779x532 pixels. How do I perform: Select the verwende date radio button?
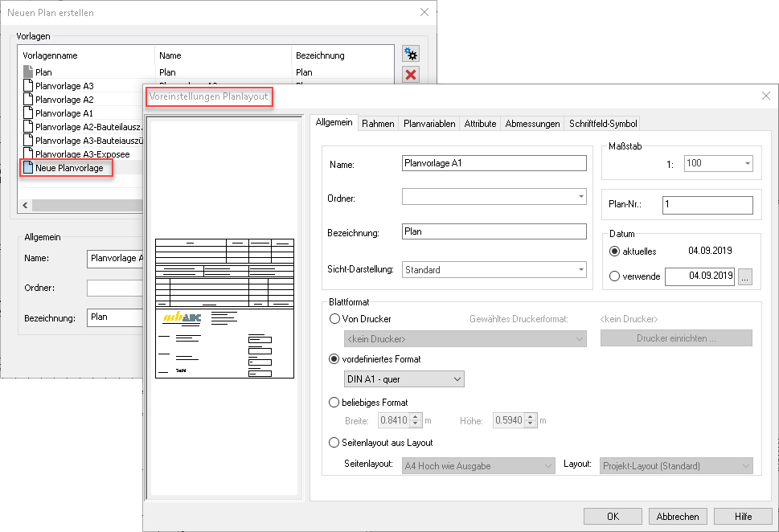click(614, 276)
